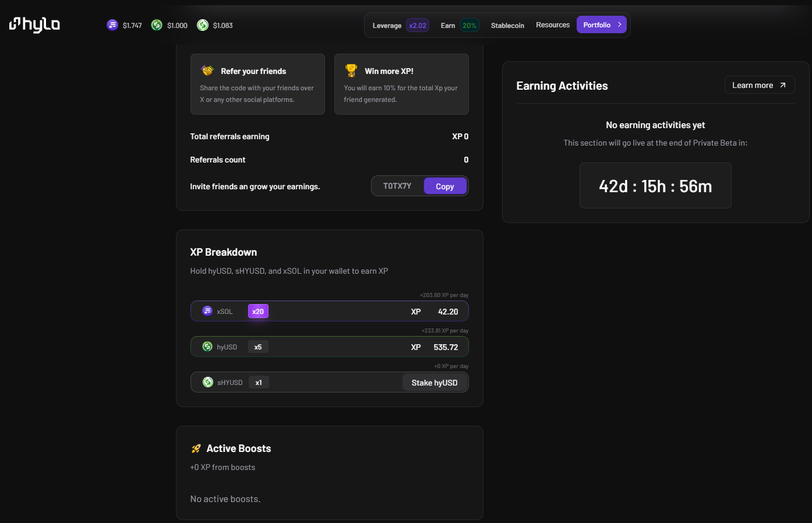812x523 pixels.
Task: Expand the Portfolio chevron
Action: (x=619, y=24)
